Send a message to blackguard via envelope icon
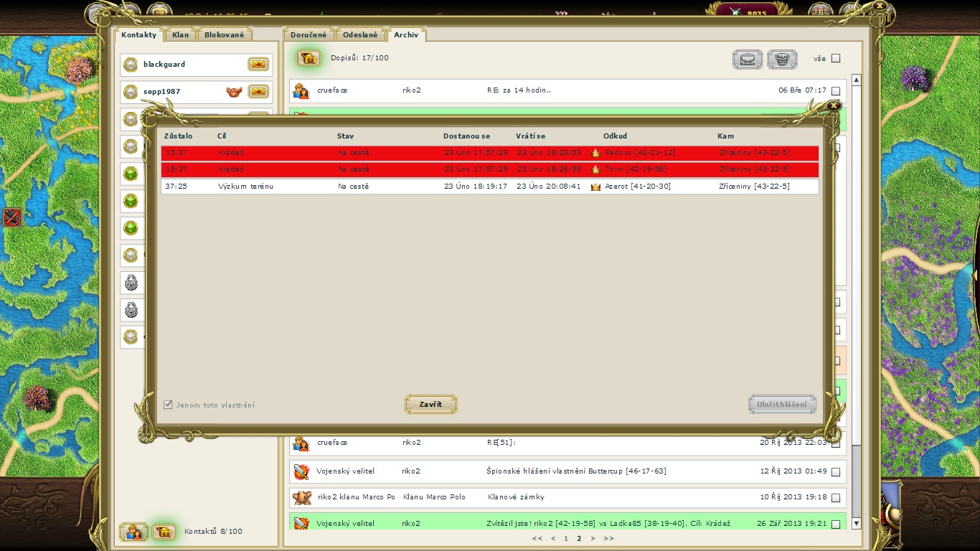The image size is (980, 551). 258,65
